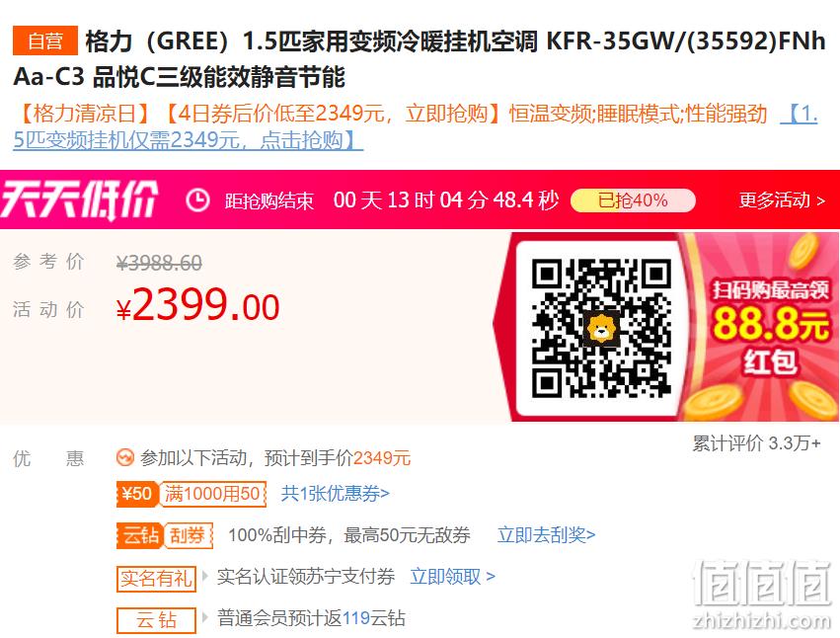Click 累计评价 3.3万+ reviews count
The width and height of the screenshot is (840, 638).
(x=756, y=443)
